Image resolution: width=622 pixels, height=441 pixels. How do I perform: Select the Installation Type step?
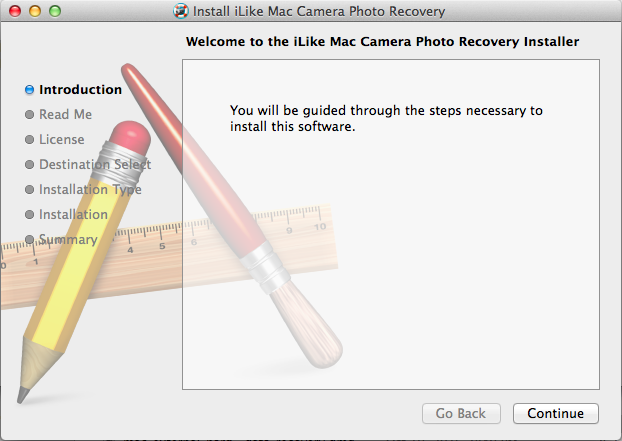pyautogui.click(x=90, y=189)
